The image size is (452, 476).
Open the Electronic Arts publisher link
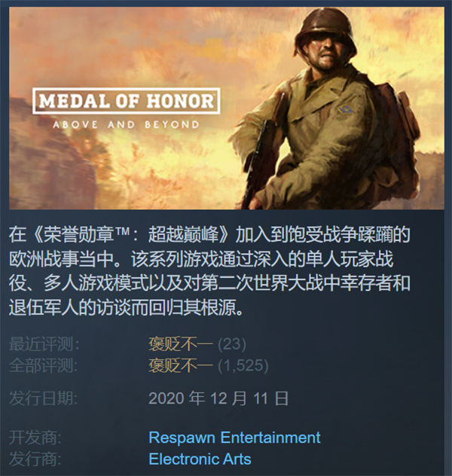point(200,459)
